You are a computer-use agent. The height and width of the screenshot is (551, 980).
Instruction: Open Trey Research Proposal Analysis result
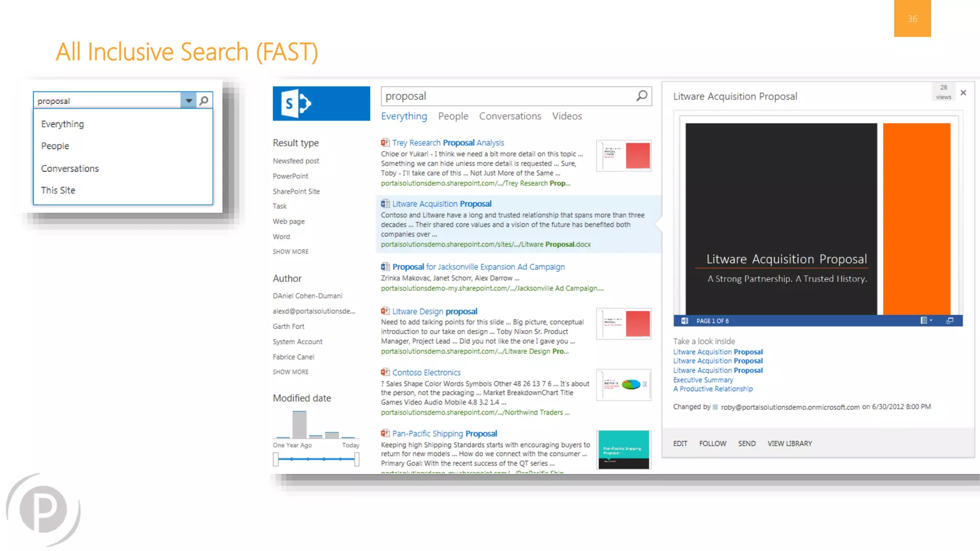coord(448,143)
